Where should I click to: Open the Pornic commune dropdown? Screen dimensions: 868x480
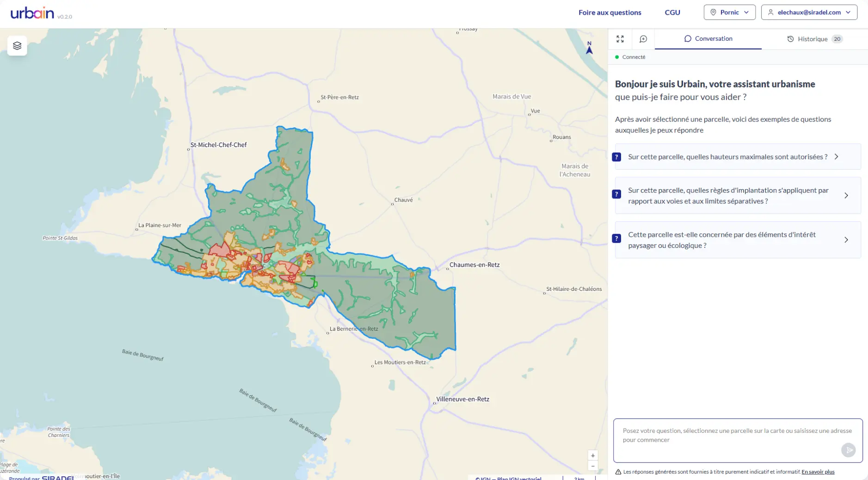729,12
